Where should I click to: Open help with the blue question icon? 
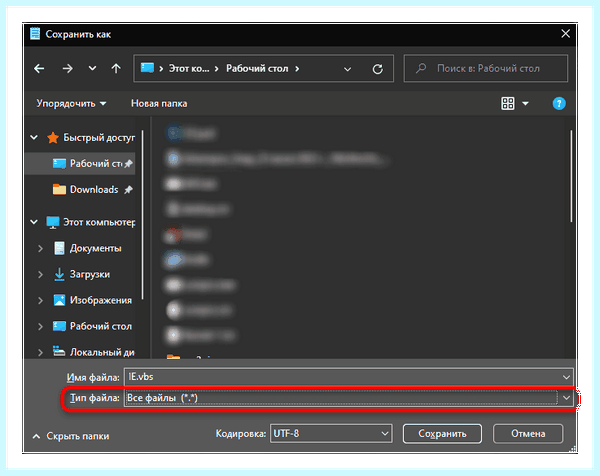559,103
